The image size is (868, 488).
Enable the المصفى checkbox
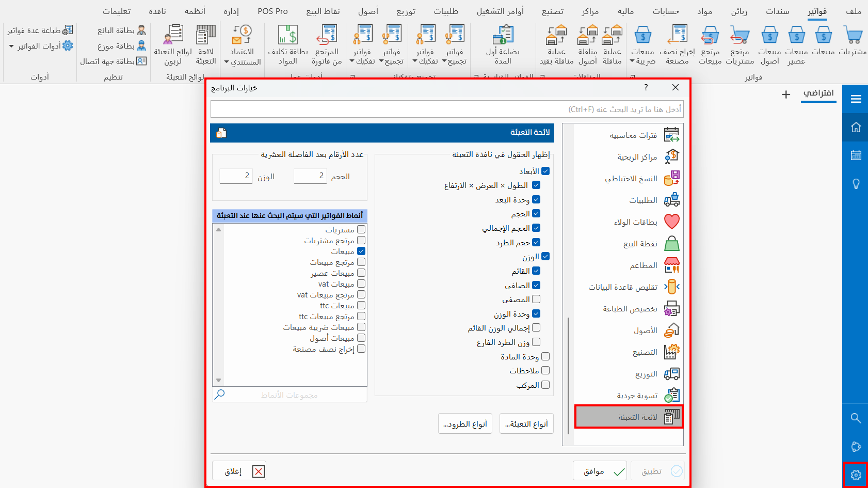pos(537,299)
